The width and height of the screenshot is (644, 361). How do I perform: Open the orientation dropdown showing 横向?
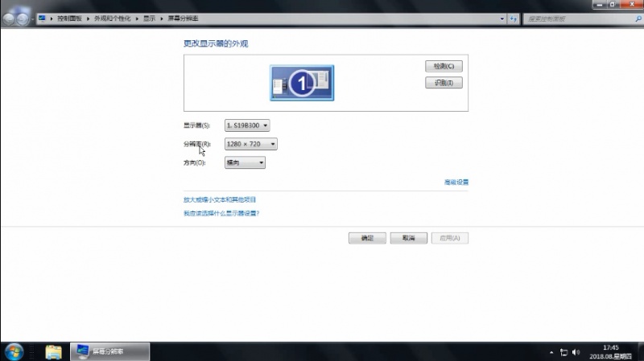tap(245, 162)
